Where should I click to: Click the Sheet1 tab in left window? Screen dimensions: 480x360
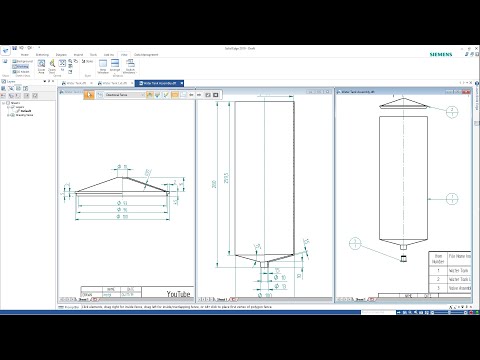click(83, 299)
